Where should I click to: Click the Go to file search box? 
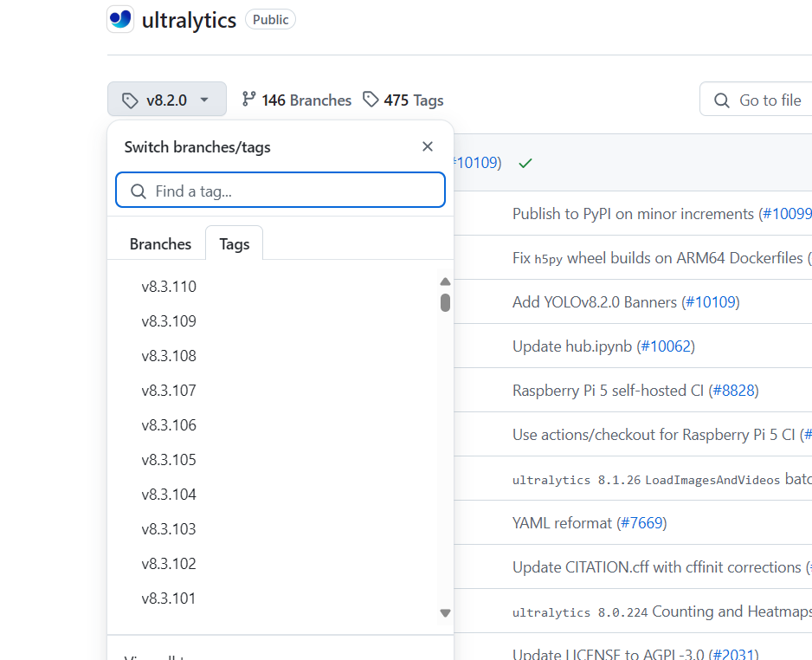pos(756,99)
